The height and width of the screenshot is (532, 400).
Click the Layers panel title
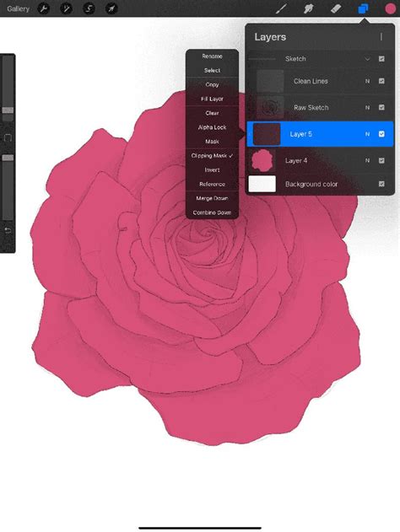click(270, 37)
